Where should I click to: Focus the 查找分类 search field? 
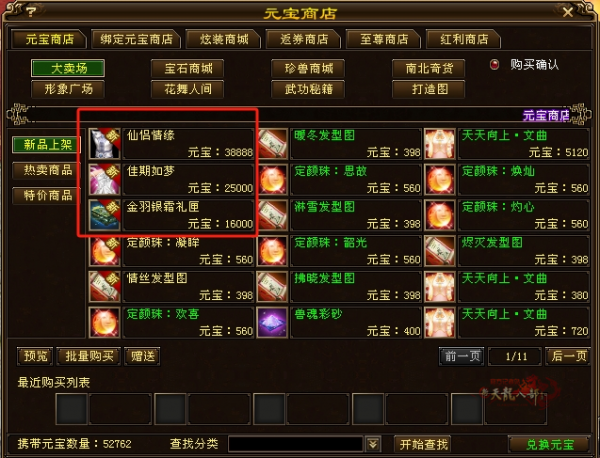click(x=295, y=444)
